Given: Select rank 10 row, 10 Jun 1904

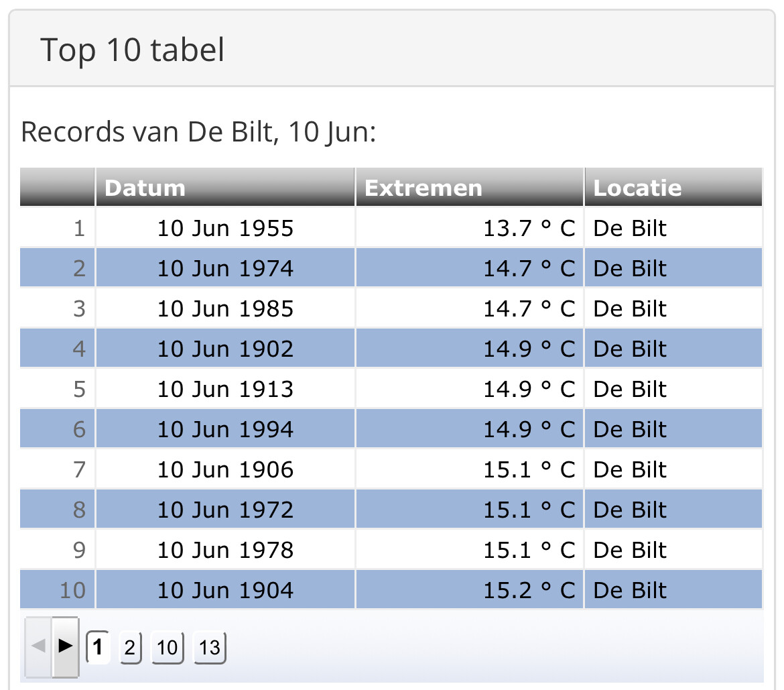Looking at the screenshot, I should pyautogui.click(x=391, y=591).
